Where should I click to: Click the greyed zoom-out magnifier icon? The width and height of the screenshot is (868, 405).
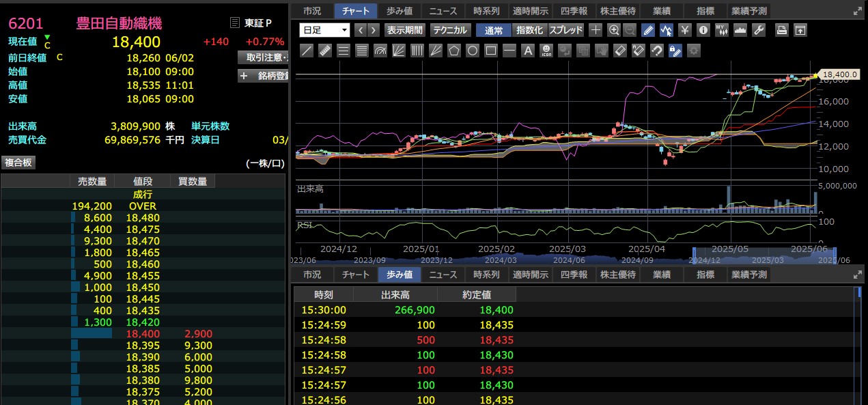(630, 30)
